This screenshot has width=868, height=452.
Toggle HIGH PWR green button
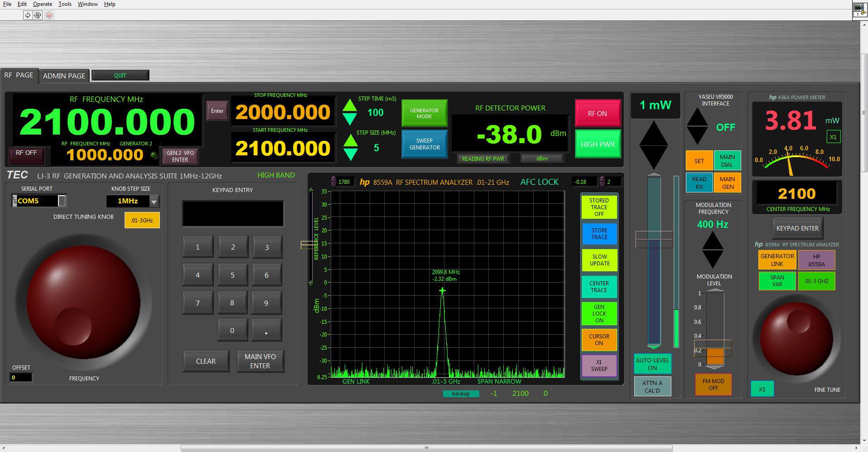(x=598, y=144)
